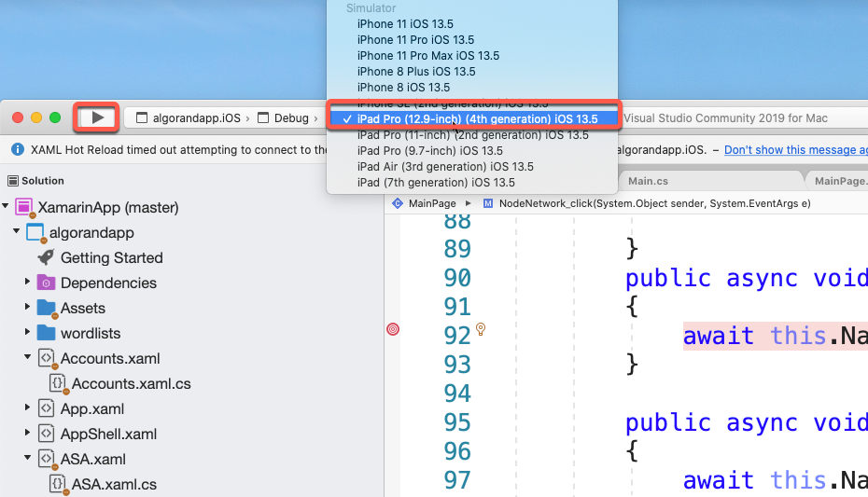Click the Run play button
The height and width of the screenshot is (497, 868).
point(97,117)
